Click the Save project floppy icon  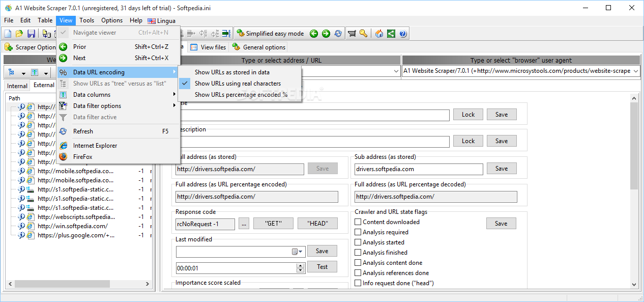(31, 34)
